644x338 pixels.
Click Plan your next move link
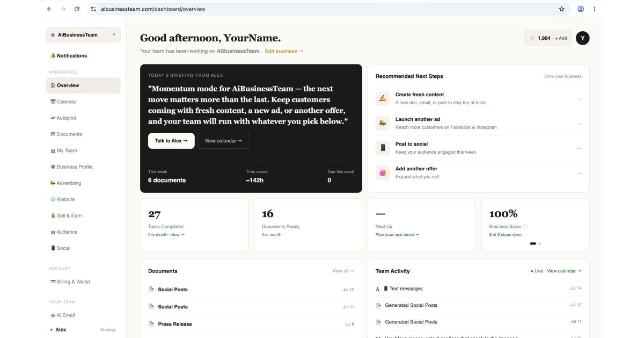pos(397,235)
